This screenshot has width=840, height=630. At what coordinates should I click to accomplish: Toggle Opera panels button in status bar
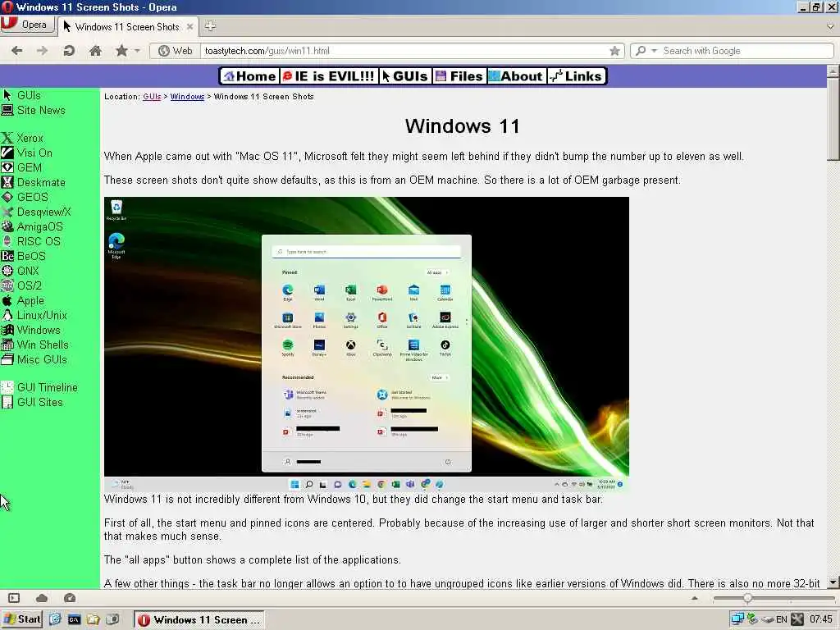point(14,598)
